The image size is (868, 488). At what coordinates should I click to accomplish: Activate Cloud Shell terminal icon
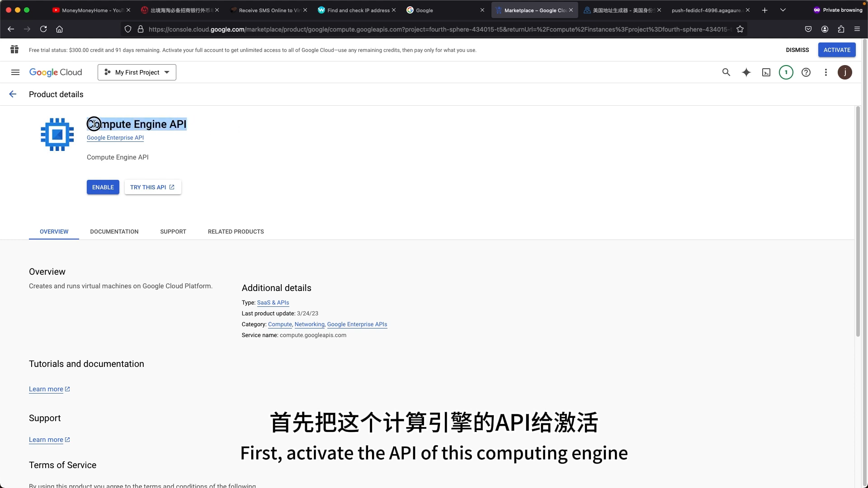[x=766, y=72]
